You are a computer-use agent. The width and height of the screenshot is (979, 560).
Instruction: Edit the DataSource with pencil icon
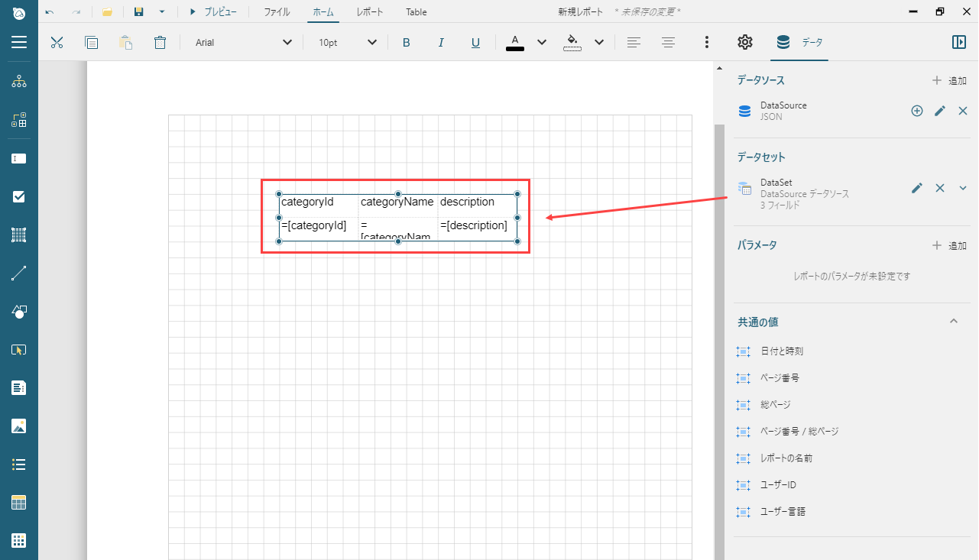pyautogui.click(x=940, y=112)
